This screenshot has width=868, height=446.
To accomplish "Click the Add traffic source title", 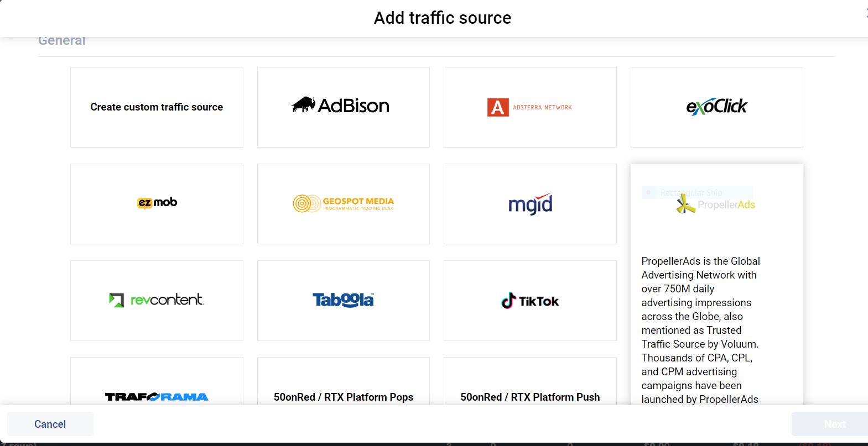I will click(x=443, y=18).
